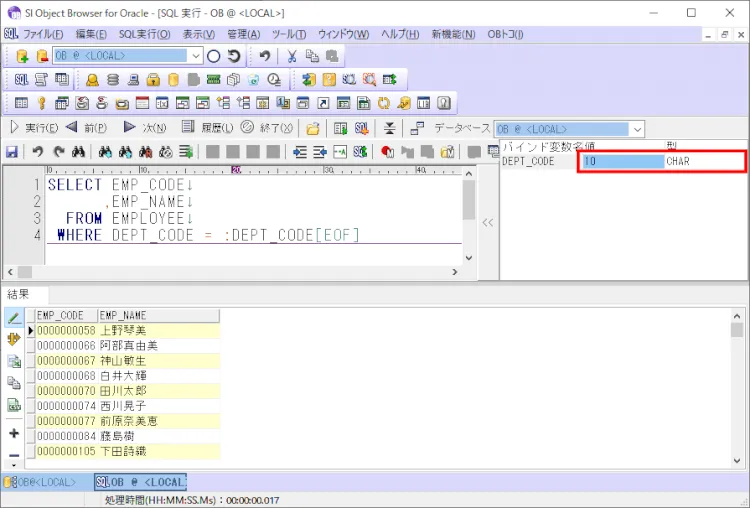Click the table grid icon in third toolbar
This screenshot has width=750, height=508.
click(x=22, y=103)
